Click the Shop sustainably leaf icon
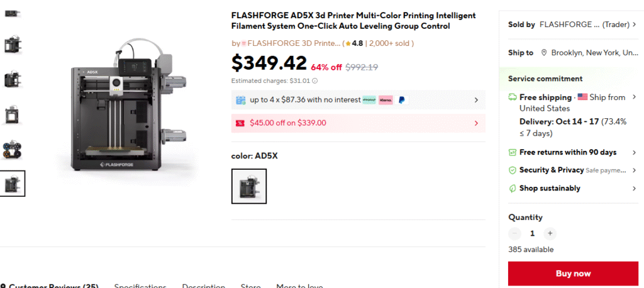 [x=513, y=189]
